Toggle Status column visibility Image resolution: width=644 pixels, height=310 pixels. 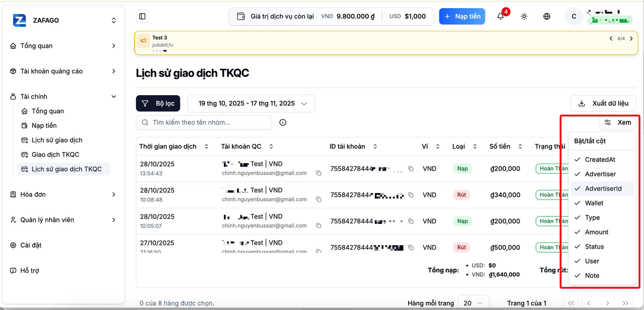coord(602,247)
